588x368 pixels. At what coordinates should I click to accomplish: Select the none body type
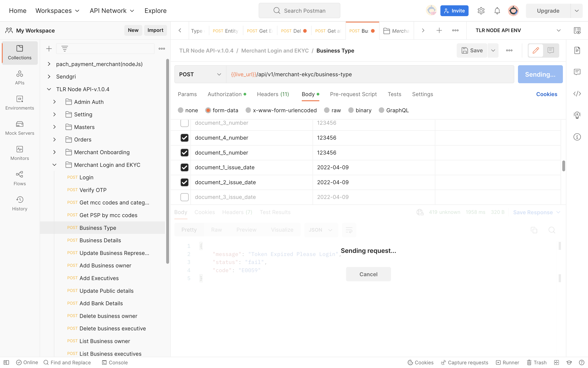point(180,110)
